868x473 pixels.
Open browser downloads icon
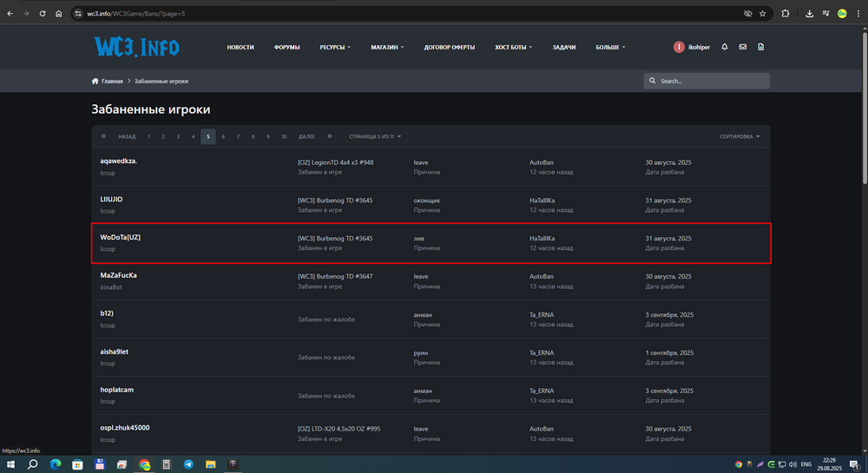809,13
